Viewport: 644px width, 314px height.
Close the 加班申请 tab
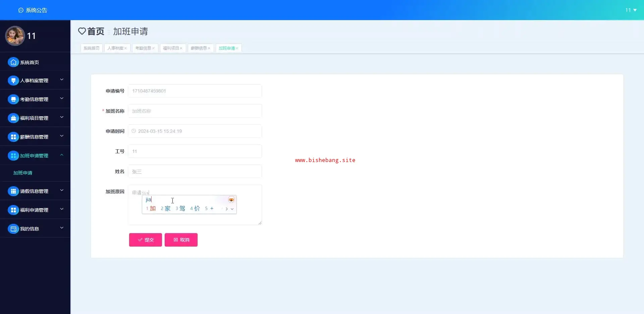click(x=237, y=48)
